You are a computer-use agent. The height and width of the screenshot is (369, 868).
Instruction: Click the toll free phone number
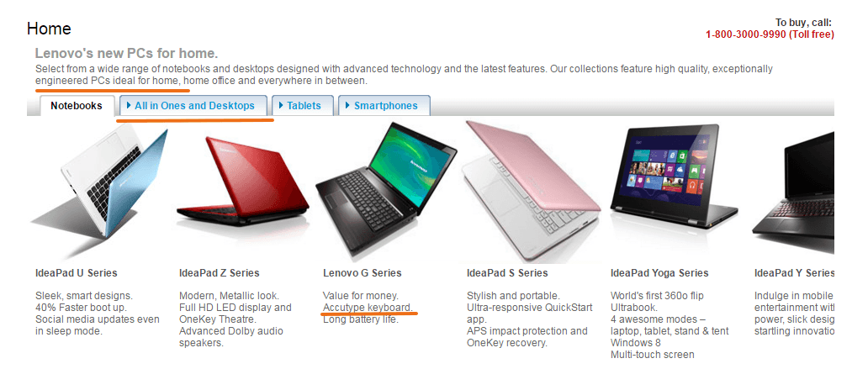pyautogui.click(x=770, y=34)
